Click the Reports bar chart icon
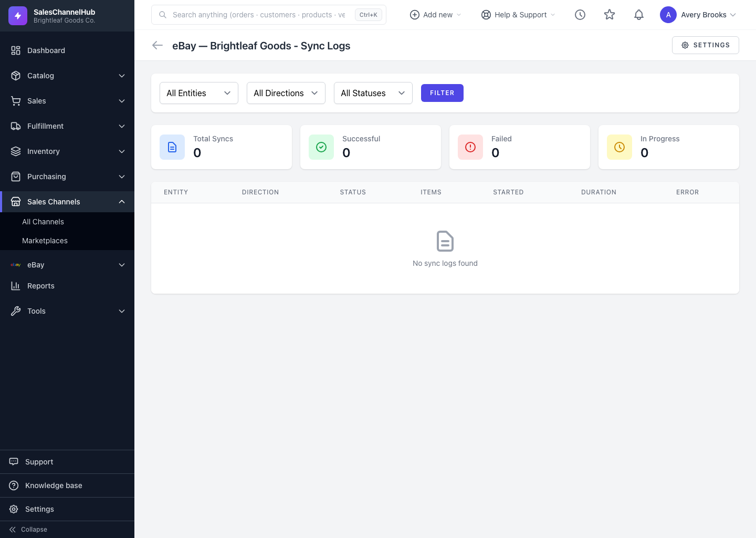Image resolution: width=756 pixels, height=538 pixels. click(16, 286)
